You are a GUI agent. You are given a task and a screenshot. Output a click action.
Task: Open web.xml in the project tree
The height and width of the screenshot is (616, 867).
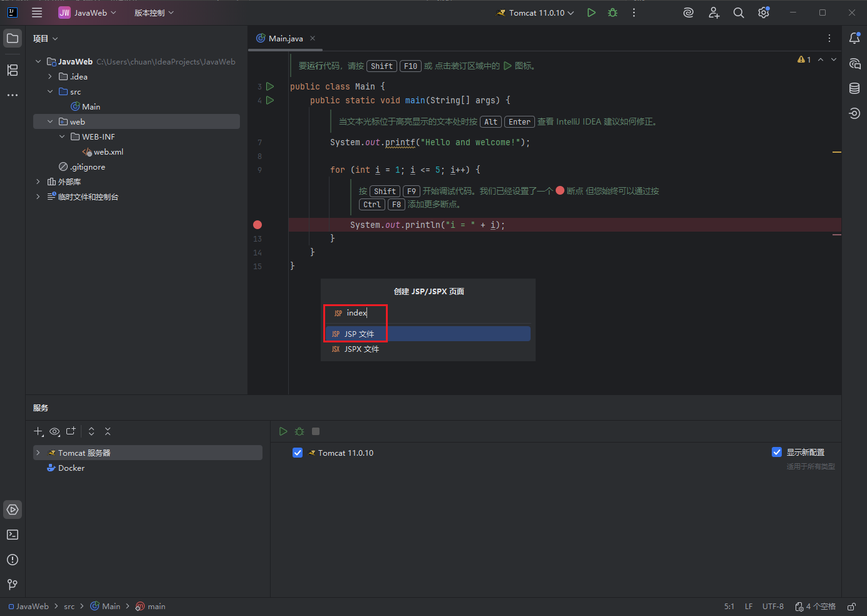click(x=103, y=152)
